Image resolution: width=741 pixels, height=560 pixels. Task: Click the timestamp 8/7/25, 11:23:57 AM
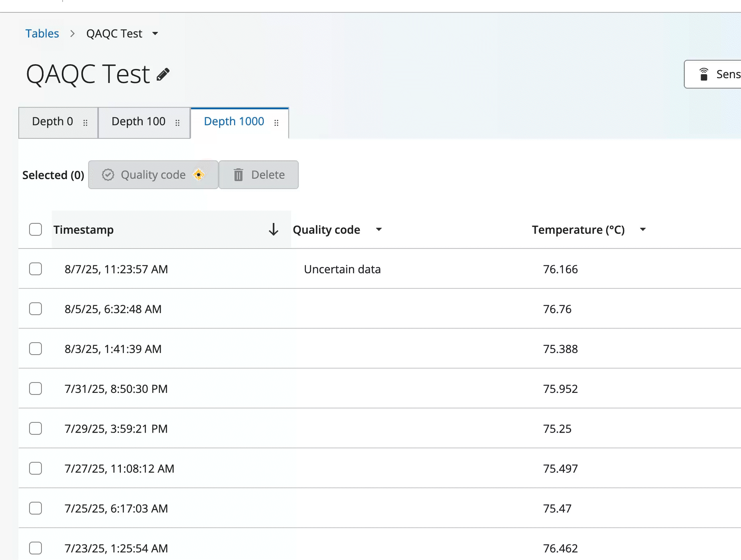coord(116,269)
